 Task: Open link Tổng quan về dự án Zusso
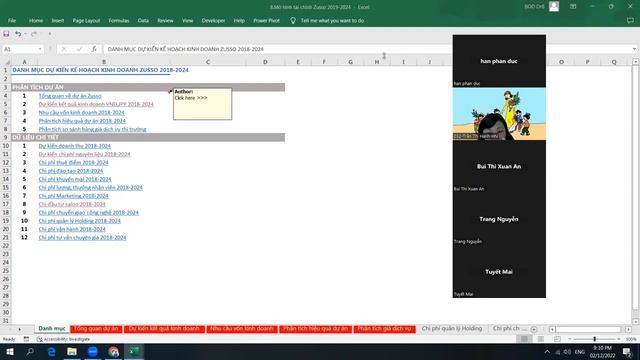(x=70, y=96)
